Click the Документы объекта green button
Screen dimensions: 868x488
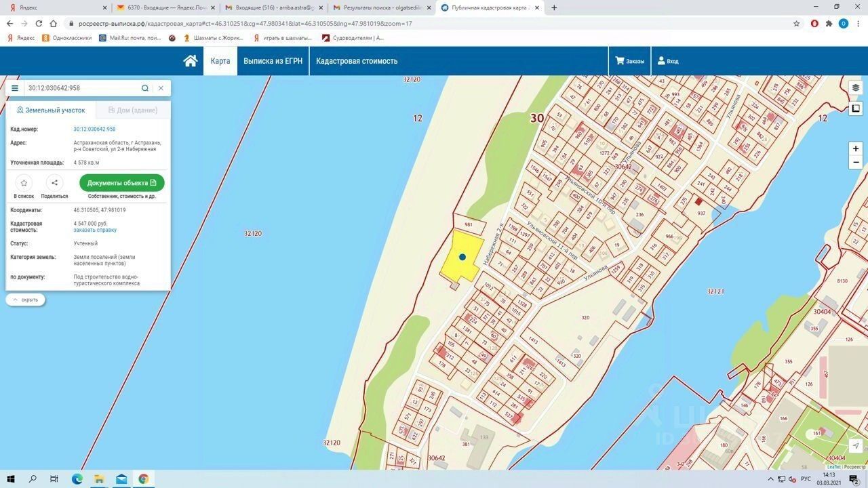tap(122, 183)
